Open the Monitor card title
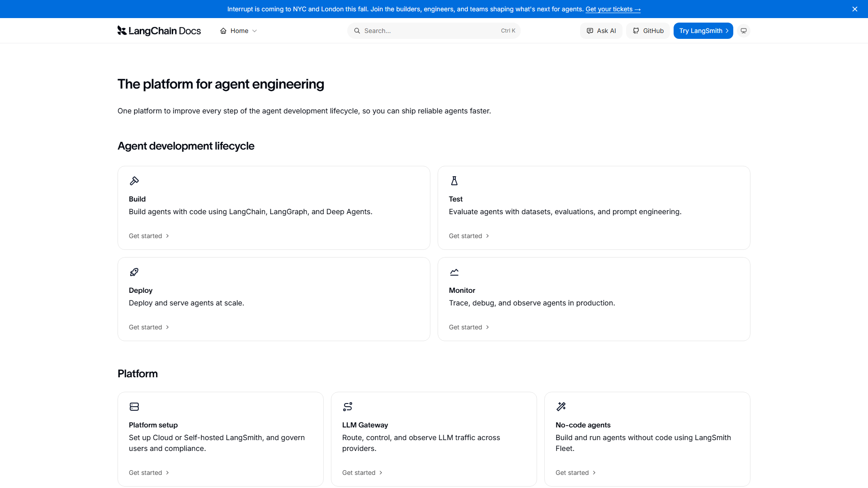The width and height of the screenshot is (868, 488). click(x=462, y=290)
